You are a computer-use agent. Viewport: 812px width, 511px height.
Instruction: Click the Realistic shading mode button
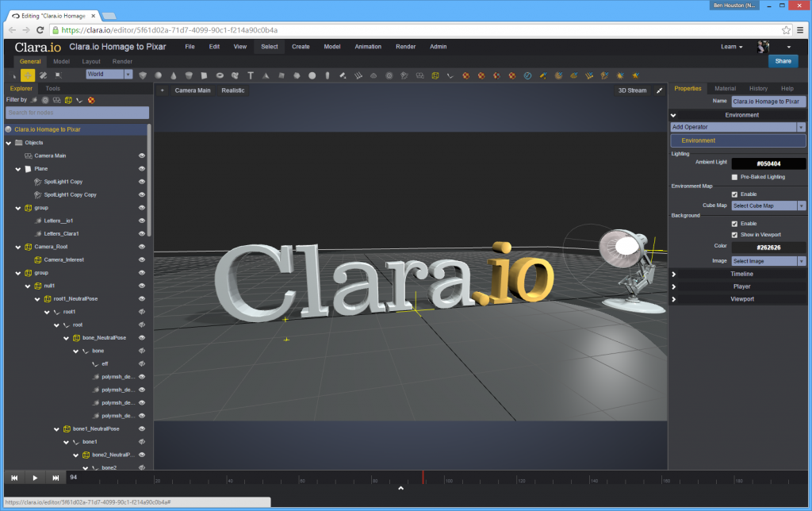coord(233,90)
